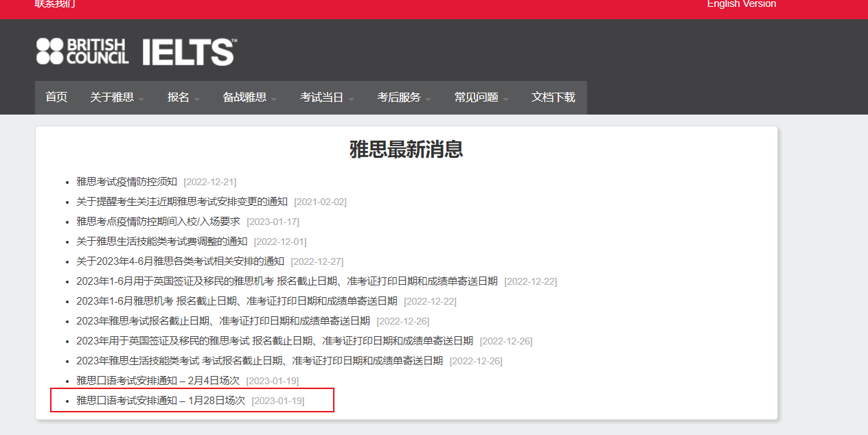
Task: Open the 首页 home menu item
Action: pyautogui.click(x=56, y=97)
